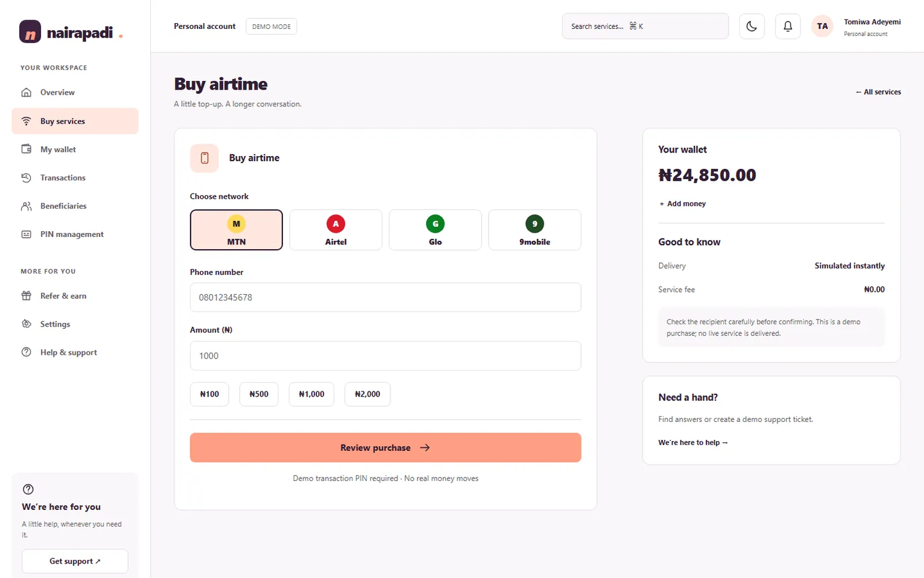Open Beneficiaries section

[x=75, y=206]
